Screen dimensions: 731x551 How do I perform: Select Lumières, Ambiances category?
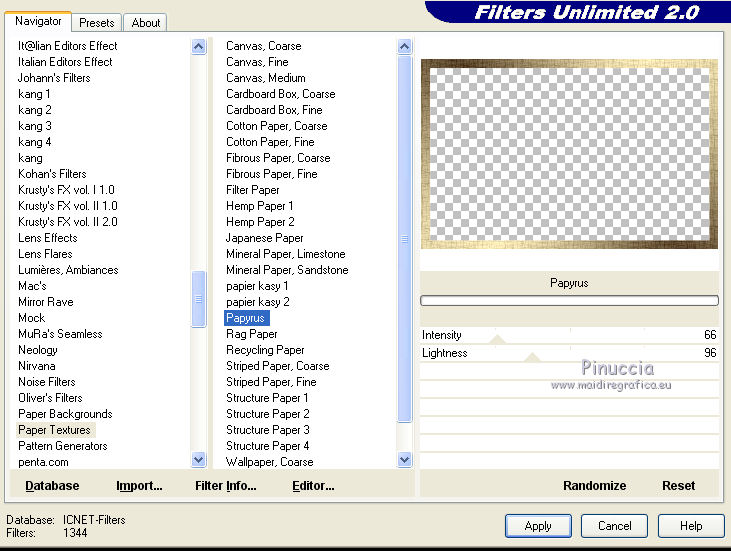click(68, 270)
